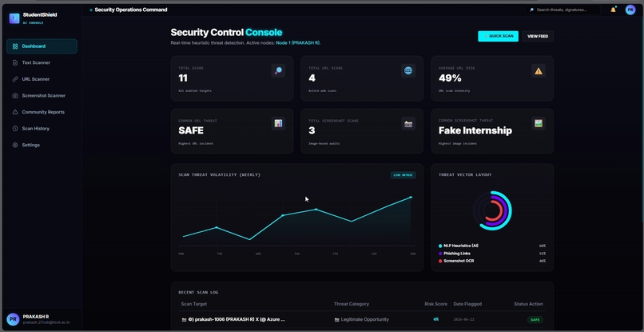Click the Fake Internship threat value
This screenshot has height=332, width=644.
click(475, 131)
